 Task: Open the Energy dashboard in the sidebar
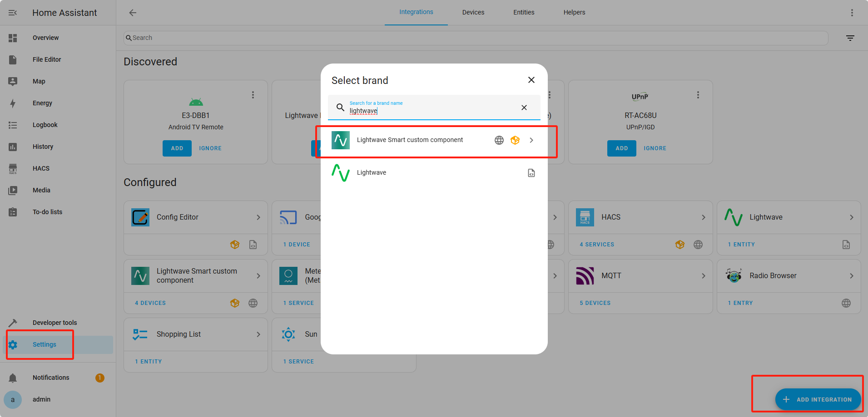point(42,103)
